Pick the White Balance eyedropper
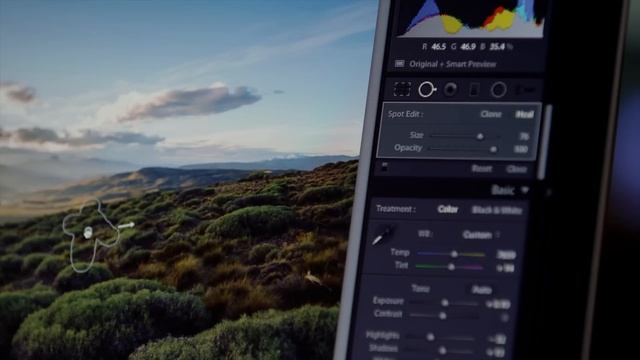640x360 pixels. (x=383, y=236)
